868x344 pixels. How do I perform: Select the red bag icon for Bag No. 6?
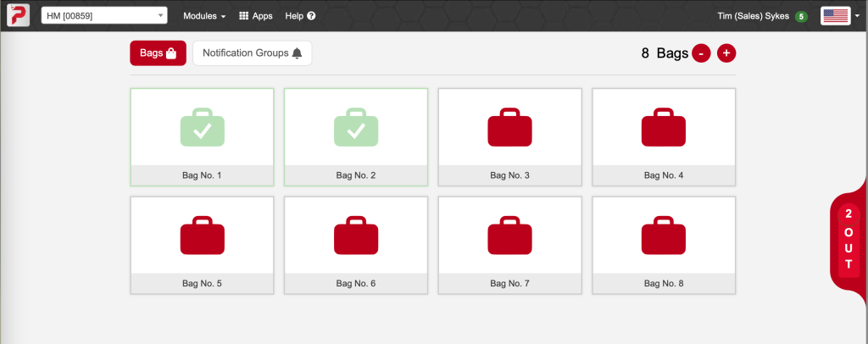pos(357,235)
